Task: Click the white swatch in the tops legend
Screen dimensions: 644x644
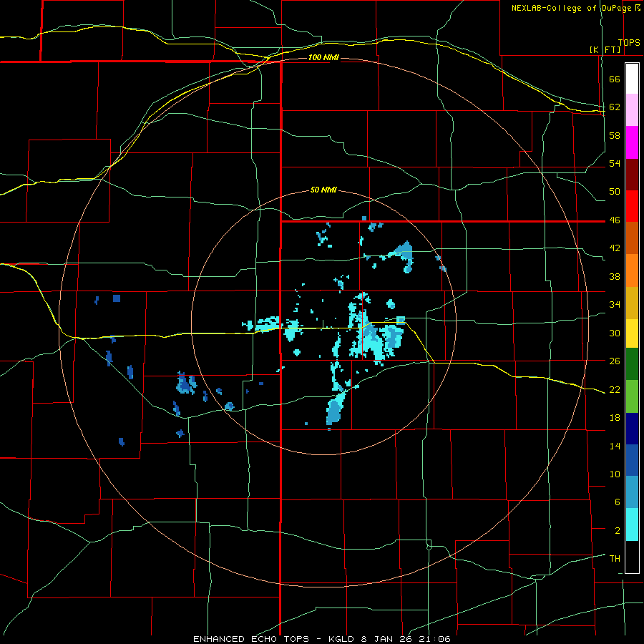Action: coord(632,79)
